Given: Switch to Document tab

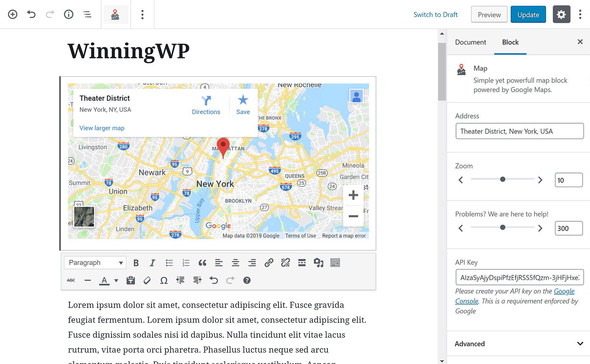Looking at the screenshot, I should coord(471,42).
